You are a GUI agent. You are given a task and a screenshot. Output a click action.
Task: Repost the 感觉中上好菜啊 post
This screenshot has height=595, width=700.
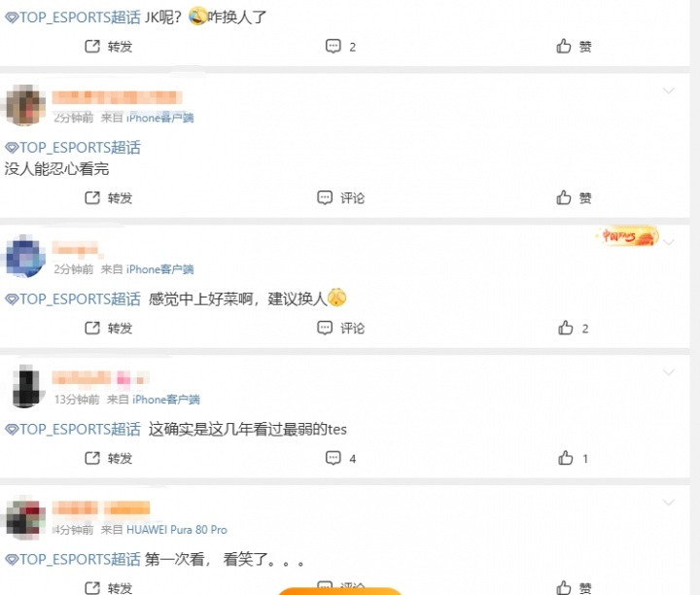(109, 328)
